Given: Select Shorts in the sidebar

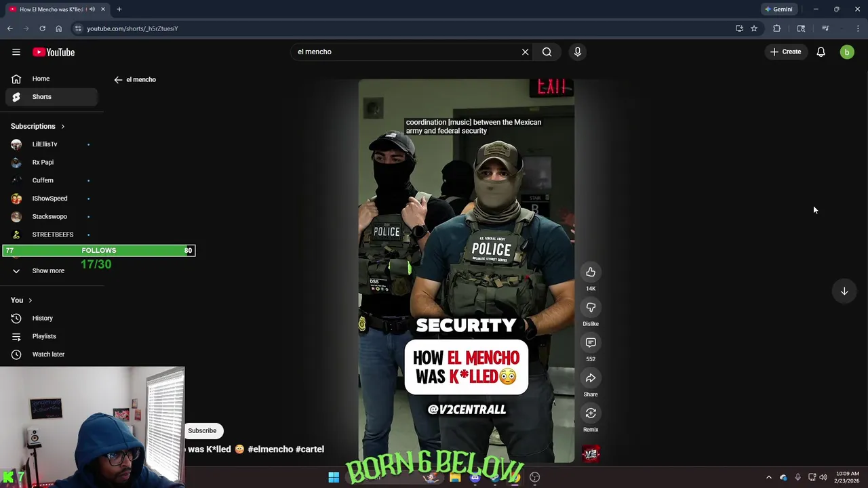Looking at the screenshot, I should tap(52, 97).
